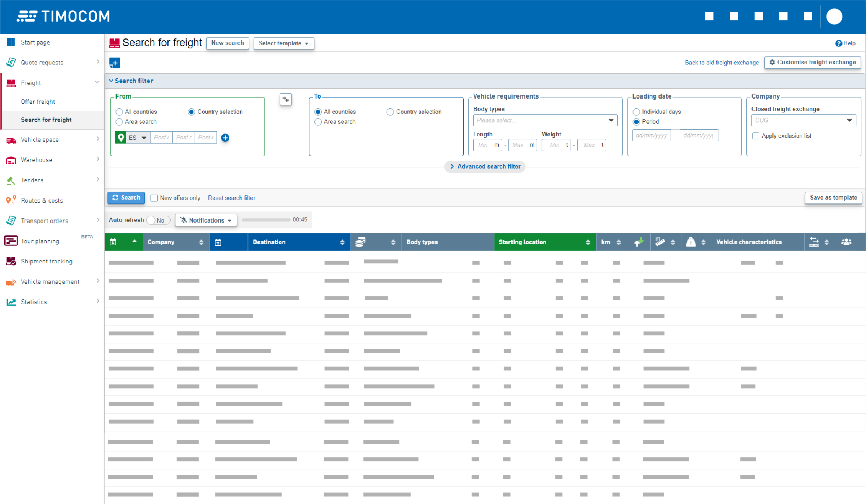Click the Reset search filter link
The image size is (866, 504).
231,197
